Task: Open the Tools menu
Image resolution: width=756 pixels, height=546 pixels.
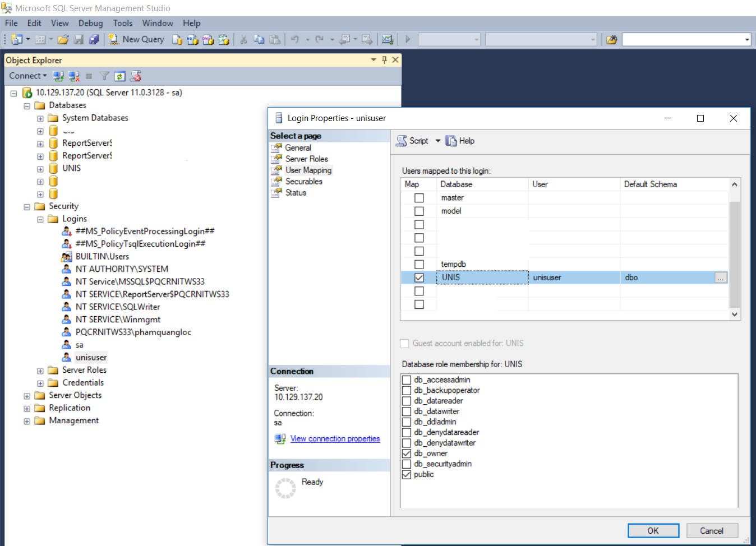Action: tap(122, 23)
